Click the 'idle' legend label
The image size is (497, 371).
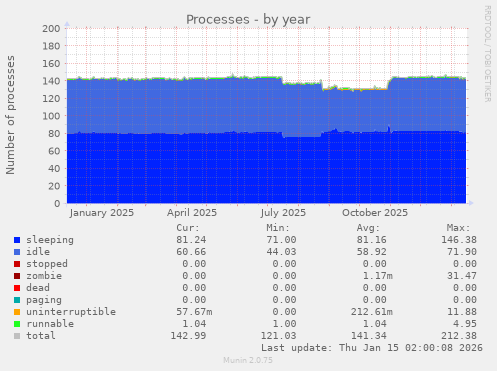pyautogui.click(x=38, y=252)
